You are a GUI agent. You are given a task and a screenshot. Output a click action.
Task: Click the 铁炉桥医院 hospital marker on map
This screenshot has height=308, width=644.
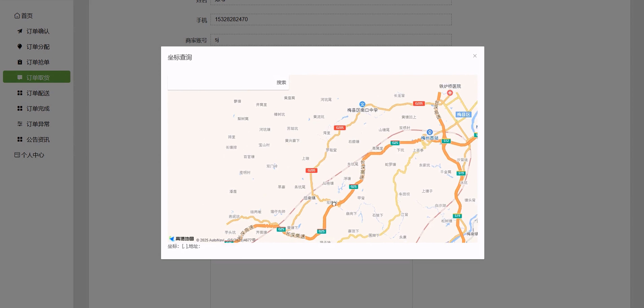click(x=450, y=93)
